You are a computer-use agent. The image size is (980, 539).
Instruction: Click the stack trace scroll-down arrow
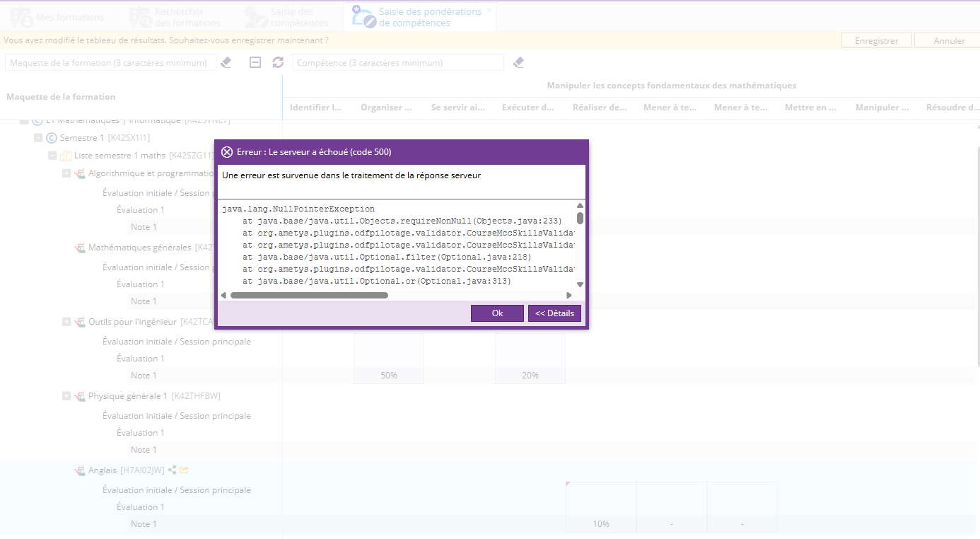click(x=580, y=284)
